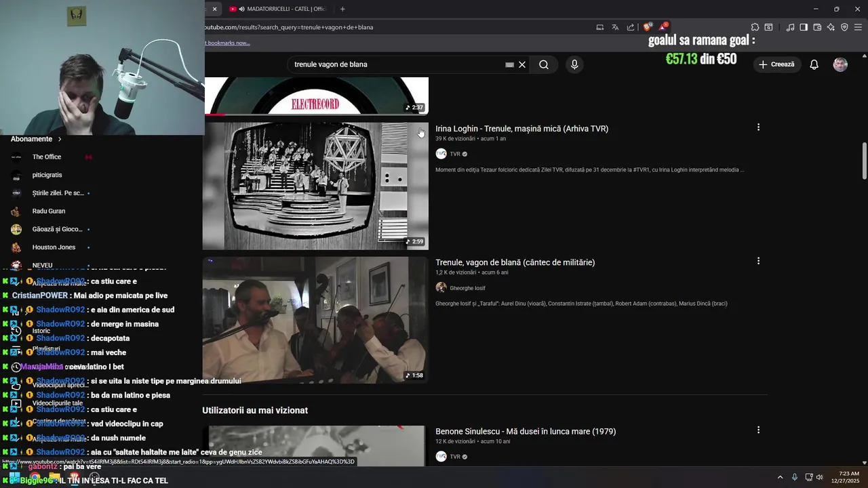Viewport: 868px width, 488px height.
Task: Click the YouTube search text field
Action: pyautogui.click(x=397, y=64)
